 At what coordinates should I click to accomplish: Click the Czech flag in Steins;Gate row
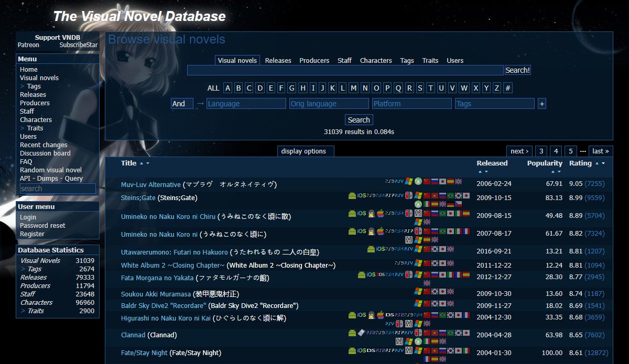click(x=458, y=204)
